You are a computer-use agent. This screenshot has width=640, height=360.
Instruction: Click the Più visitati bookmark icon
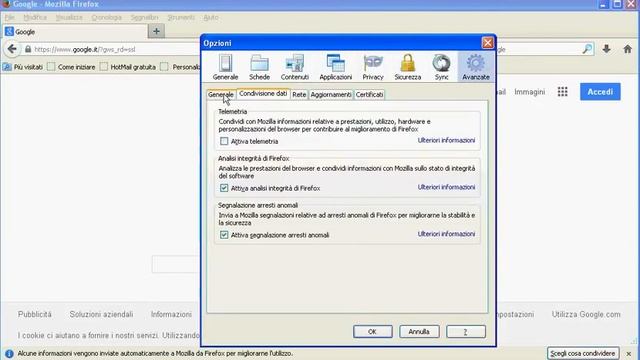[7, 67]
